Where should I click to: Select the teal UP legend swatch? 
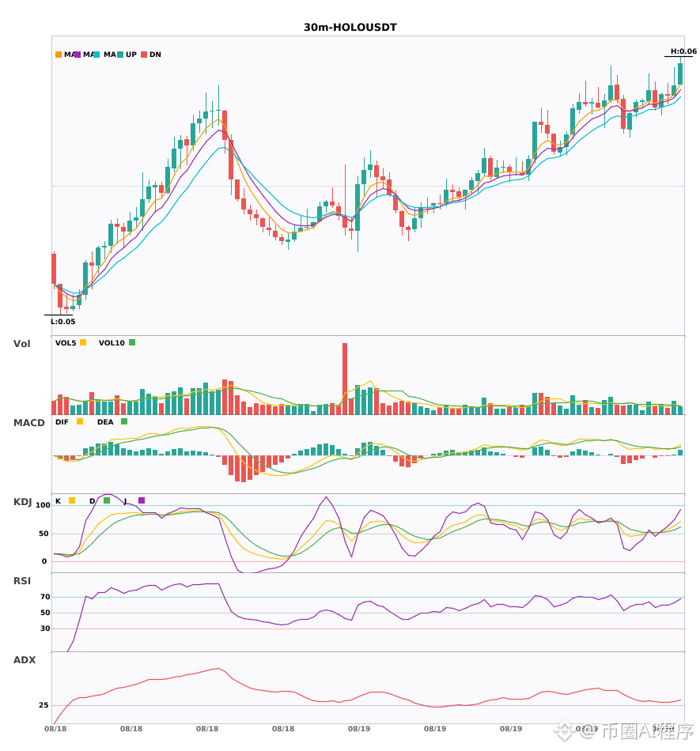120,55
